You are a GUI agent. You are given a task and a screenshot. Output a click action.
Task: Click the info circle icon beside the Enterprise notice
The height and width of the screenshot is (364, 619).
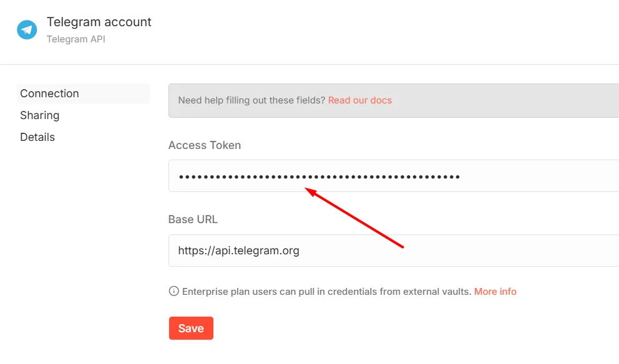click(x=173, y=291)
